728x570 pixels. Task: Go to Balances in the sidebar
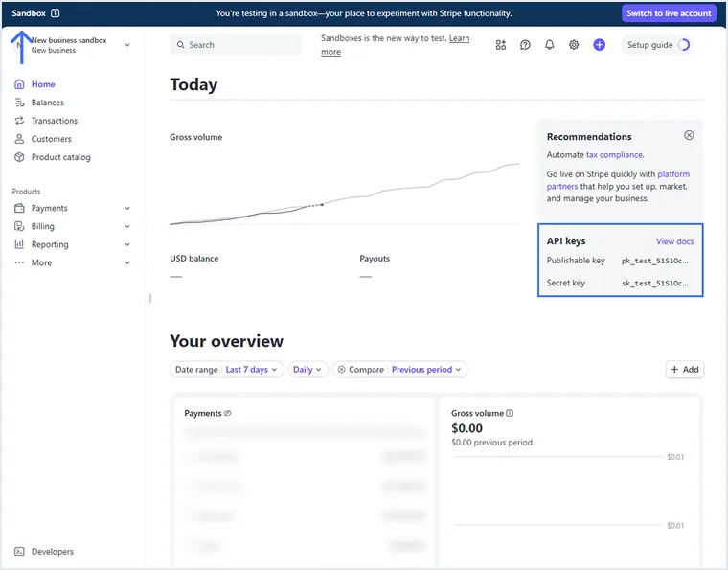click(x=47, y=103)
